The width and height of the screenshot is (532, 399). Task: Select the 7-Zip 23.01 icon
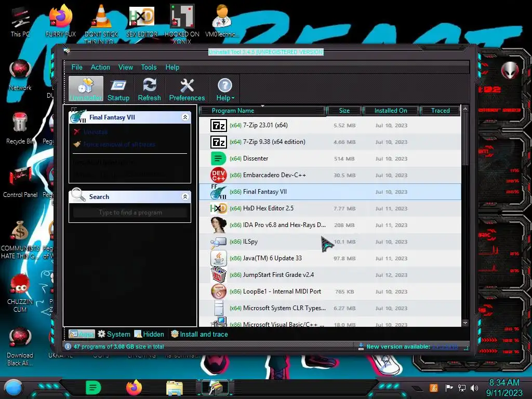coord(219,126)
